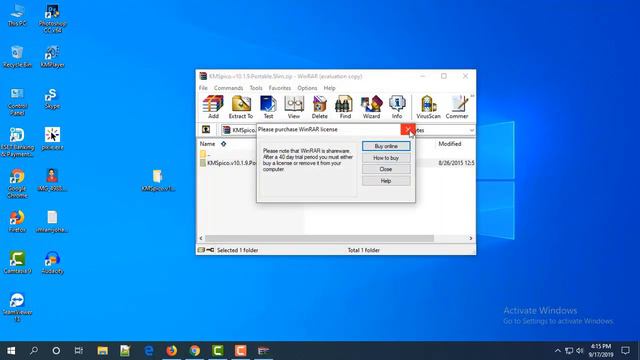
Task: Select Skype desktop shortcut
Action: 52,99
